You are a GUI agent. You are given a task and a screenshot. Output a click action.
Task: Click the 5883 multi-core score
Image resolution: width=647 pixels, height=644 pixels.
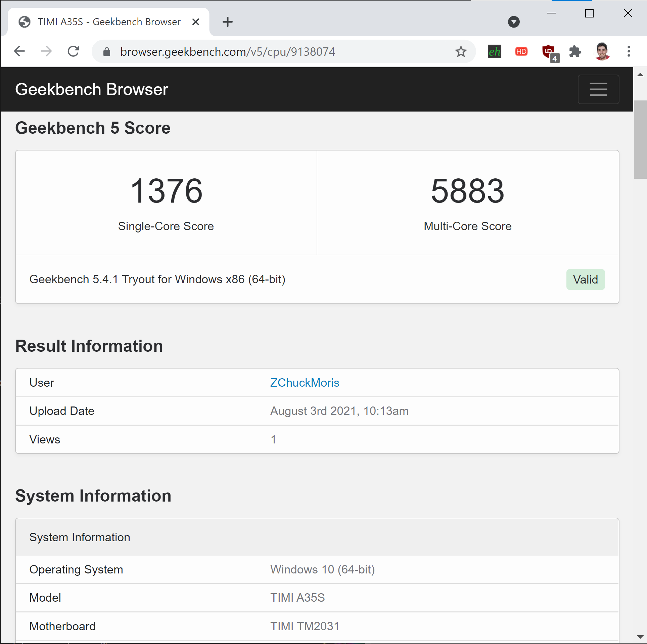pos(467,191)
